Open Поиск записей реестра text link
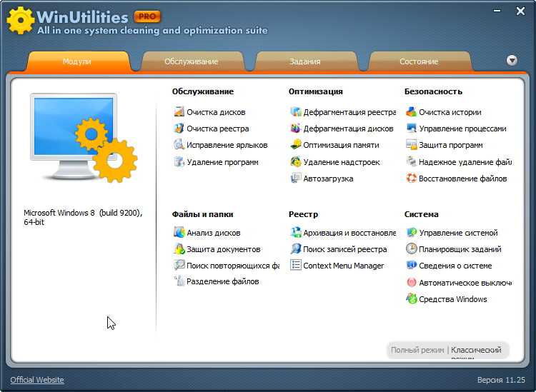Image resolution: width=536 pixels, height=392 pixels. click(345, 249)
